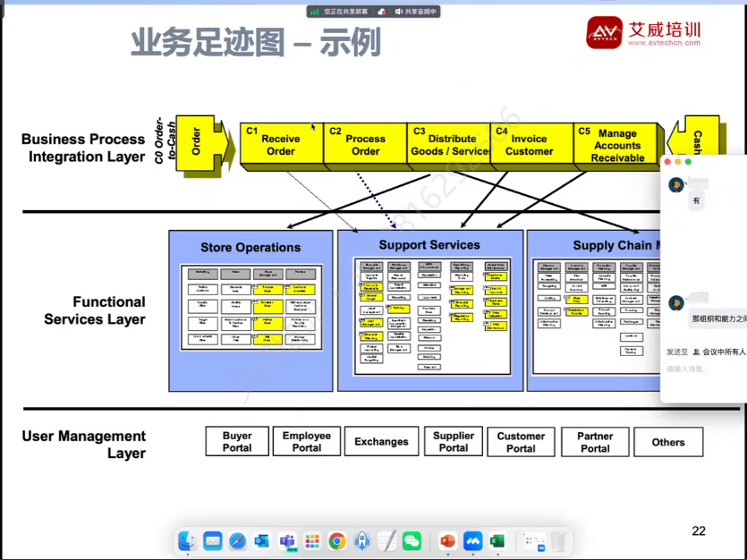This screenshot has height=560, width=747.
Task: Open the meeting app from the dock
Action: [471, 541]
